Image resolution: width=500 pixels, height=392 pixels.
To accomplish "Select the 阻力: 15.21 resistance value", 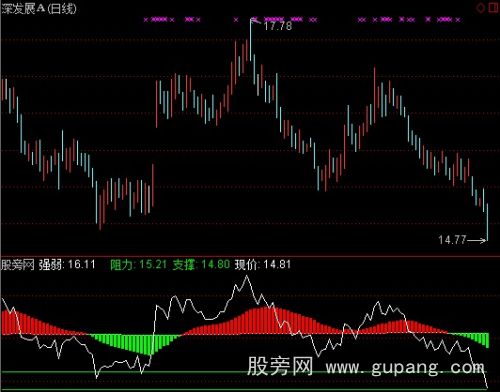I will (x=138, y=265).
